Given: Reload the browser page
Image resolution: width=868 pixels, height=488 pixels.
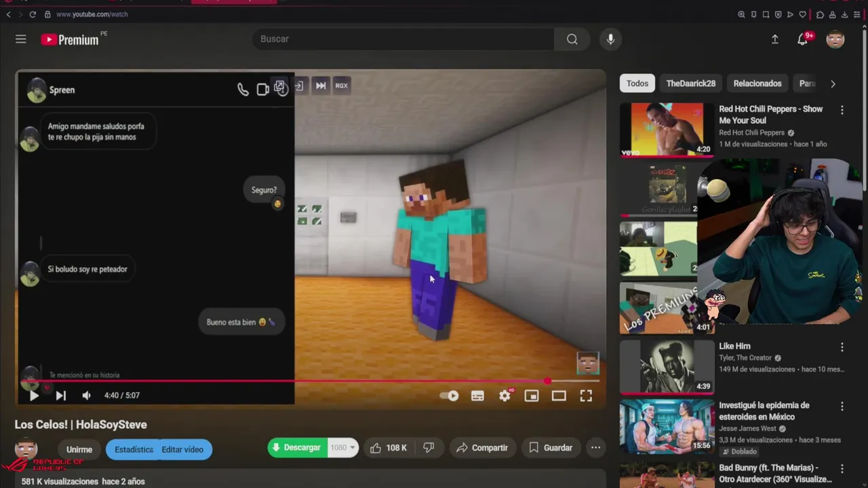Looking at the screenshot, I should pyautogui.click(x=33, y=14).
